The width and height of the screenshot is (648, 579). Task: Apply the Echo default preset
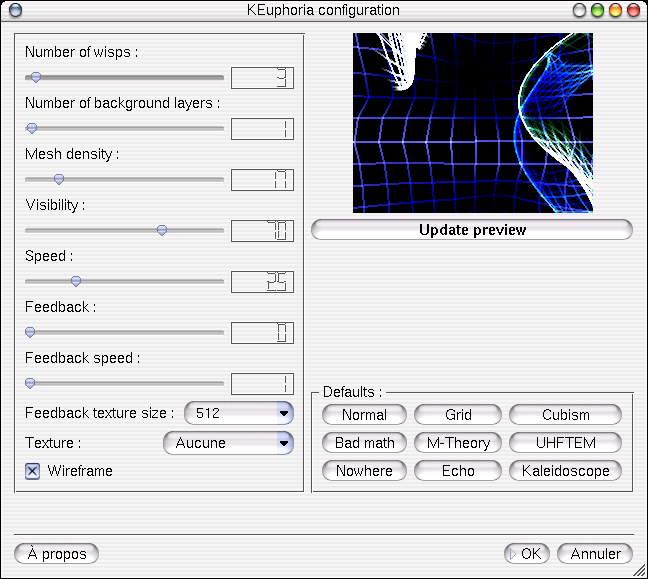pyautogui.click(x=458, y=471)
